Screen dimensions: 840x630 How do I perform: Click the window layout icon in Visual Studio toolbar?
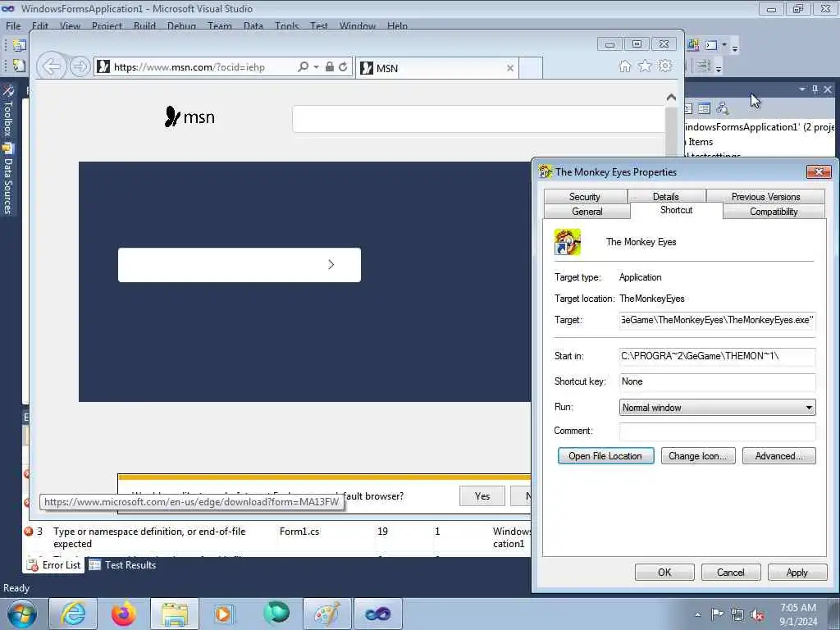coord(711,45)
